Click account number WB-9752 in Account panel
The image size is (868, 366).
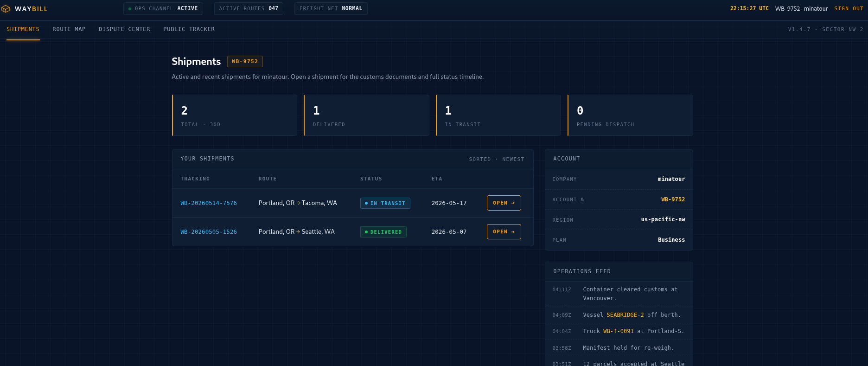click(673, 199)
